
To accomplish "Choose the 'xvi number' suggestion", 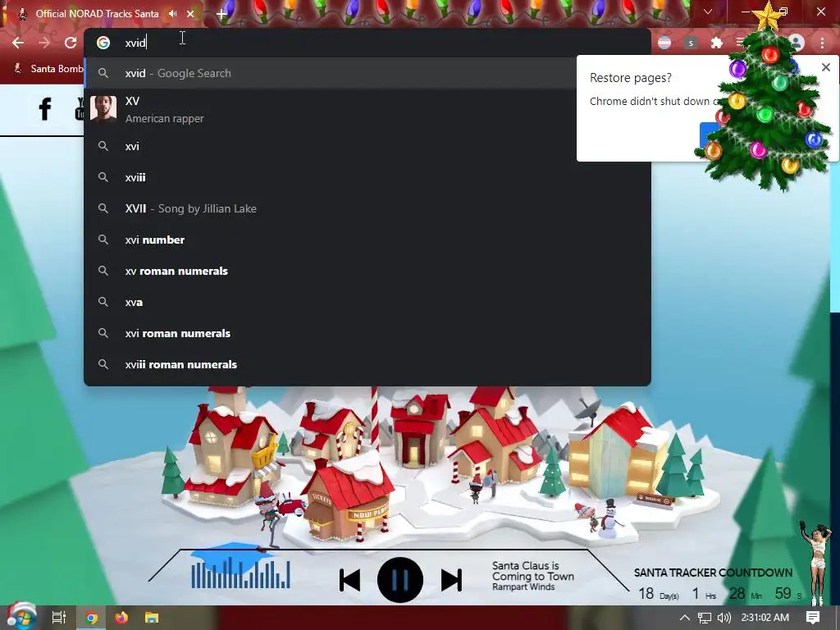I will point(367,240).
